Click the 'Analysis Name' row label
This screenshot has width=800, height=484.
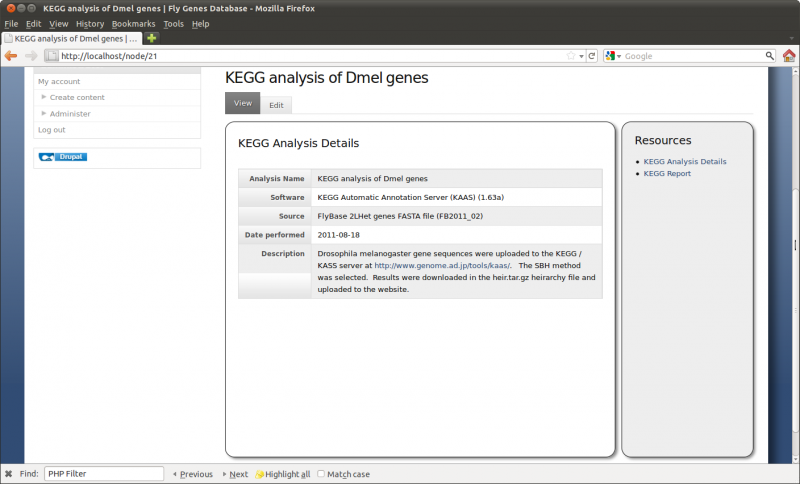click(277, 179)
